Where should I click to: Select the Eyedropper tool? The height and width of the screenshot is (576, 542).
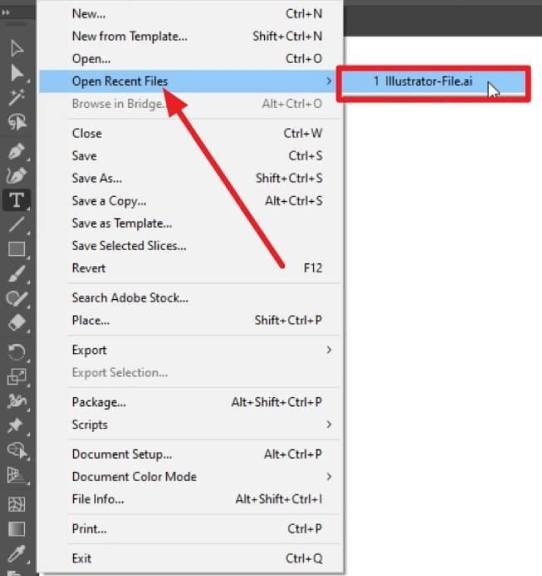tap(17, 554)
